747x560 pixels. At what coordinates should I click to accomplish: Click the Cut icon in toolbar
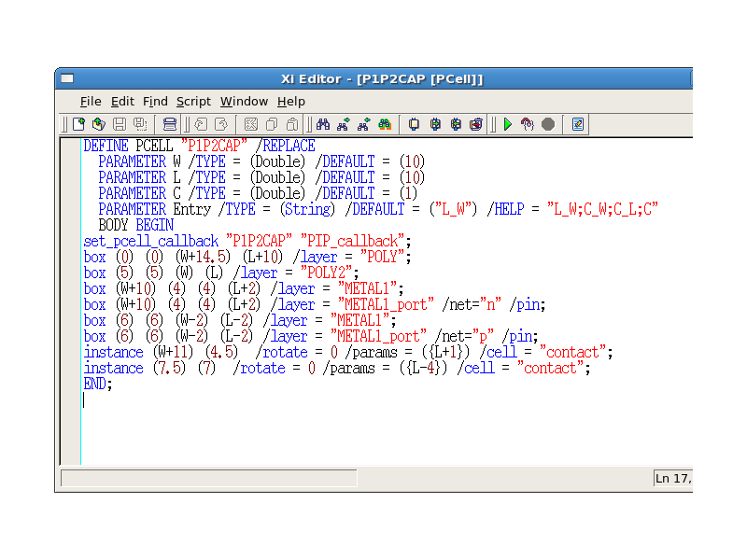click(x=251, y=124)
